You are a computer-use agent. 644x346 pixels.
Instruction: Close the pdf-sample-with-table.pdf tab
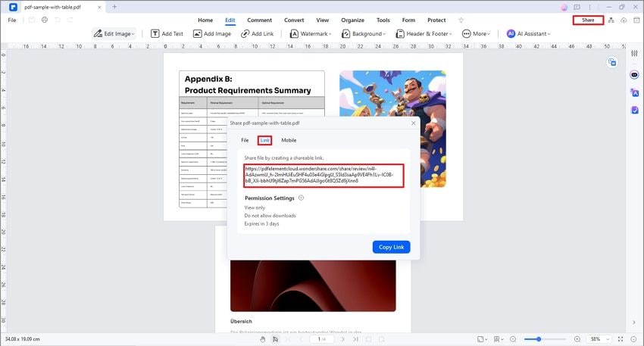tap(99, 7)
